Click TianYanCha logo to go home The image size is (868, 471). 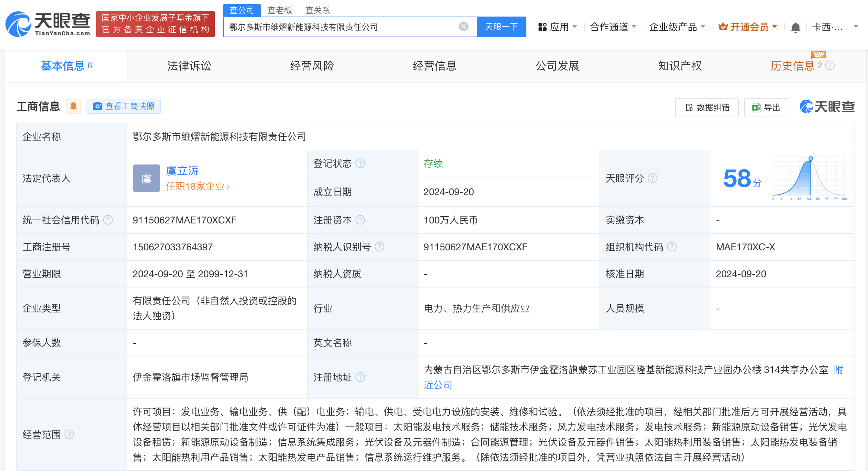48,24
